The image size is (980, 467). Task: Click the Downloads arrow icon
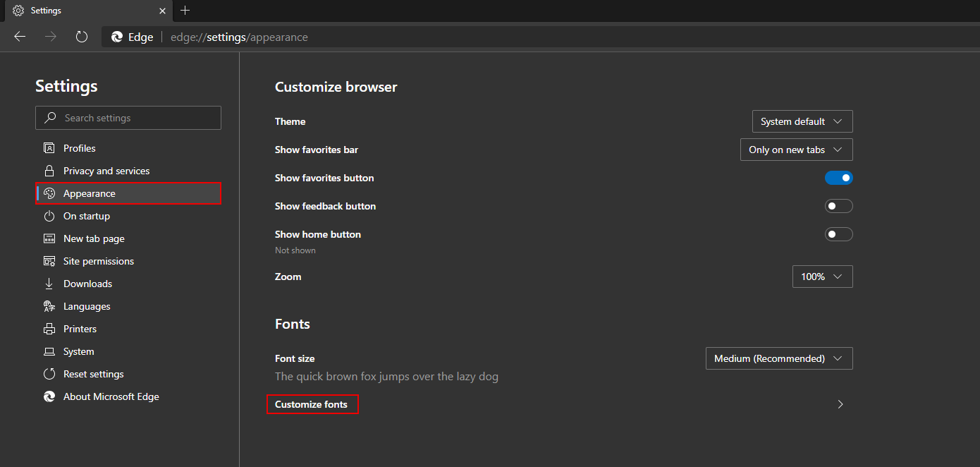pyautogui.click(x=49, y=284)
